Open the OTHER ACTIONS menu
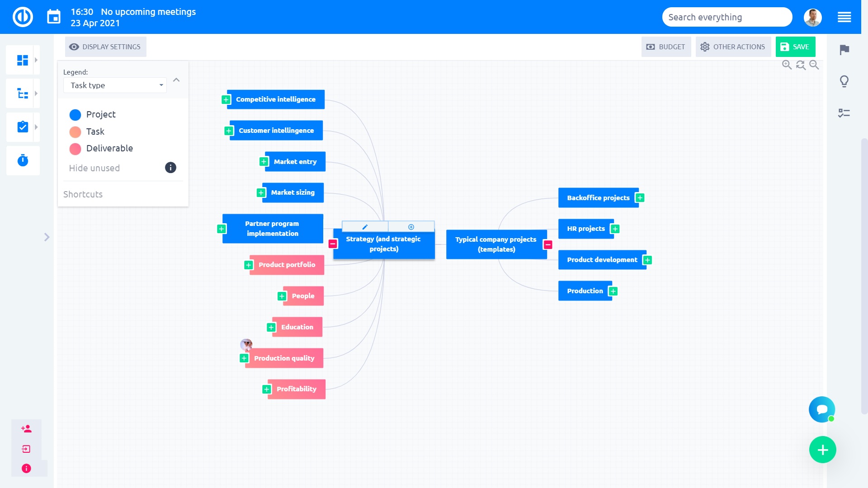The width and height of the screenshot is (868, 488). pyautogui.click(x=733, y=47)
